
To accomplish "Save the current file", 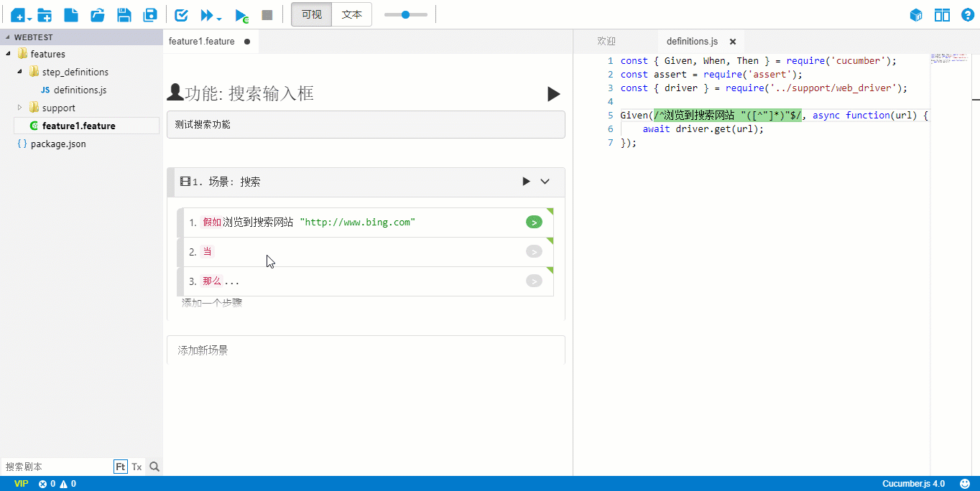I will (124, 15).
